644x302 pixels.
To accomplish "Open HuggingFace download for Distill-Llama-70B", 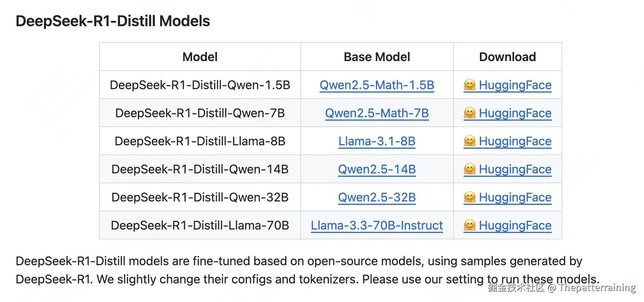I will pyautogui.click(x=515, y=225).
